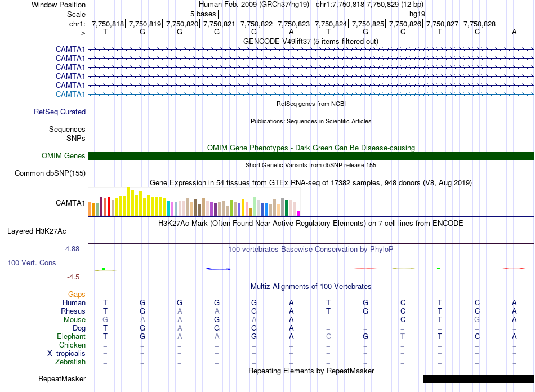Open the OMIM Gene Phenotypes track title
The height and width of the screenshot is (392, 535).
point(311,148)
